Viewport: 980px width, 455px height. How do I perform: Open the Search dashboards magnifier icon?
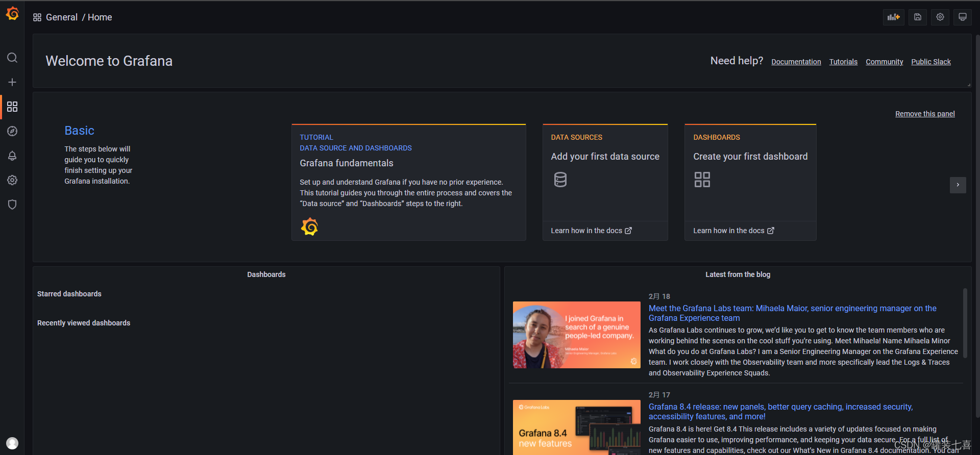(x=12, y=58)
